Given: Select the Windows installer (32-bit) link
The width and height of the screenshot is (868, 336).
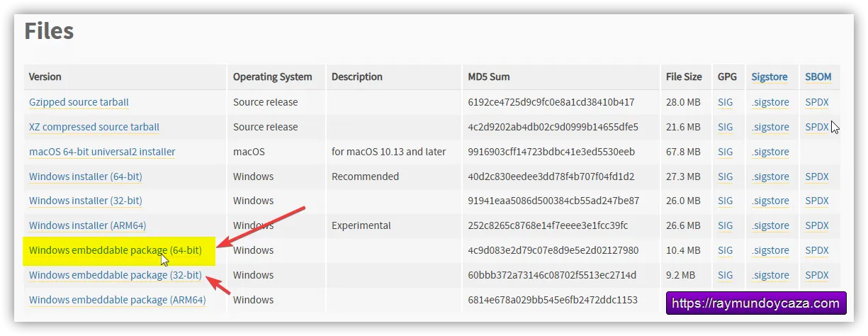Looking at the screenshot, I should 85,201.
